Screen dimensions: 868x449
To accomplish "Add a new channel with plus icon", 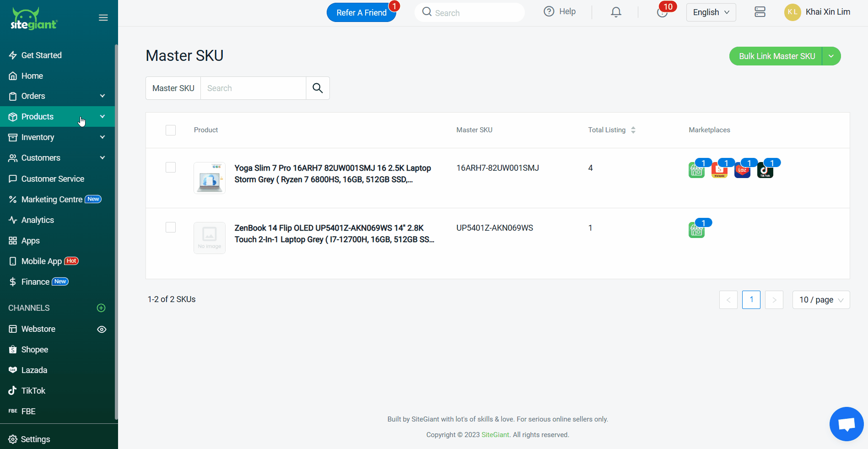I will click(101, 308).
